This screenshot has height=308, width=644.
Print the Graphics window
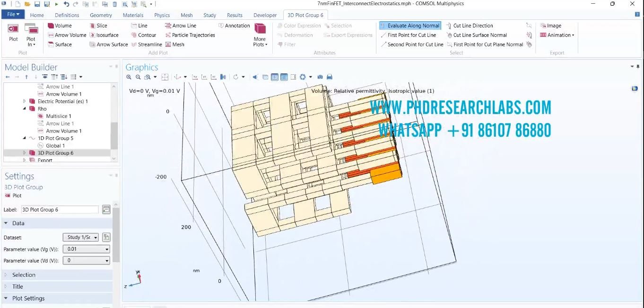pos(330,77)
